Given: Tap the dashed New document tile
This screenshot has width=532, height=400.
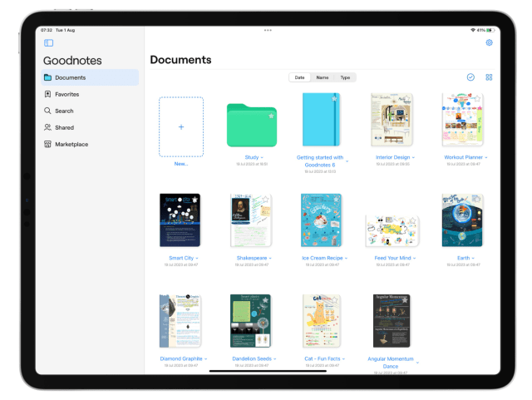Looking at the screenshot, I should coord(181,127).
